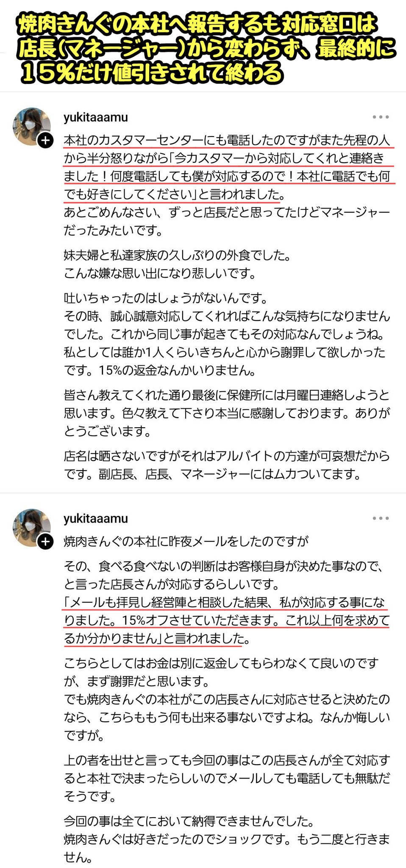The image size is (406, 868).
Task: Open the three-dot menu of the second post
Action: [380, 518]
